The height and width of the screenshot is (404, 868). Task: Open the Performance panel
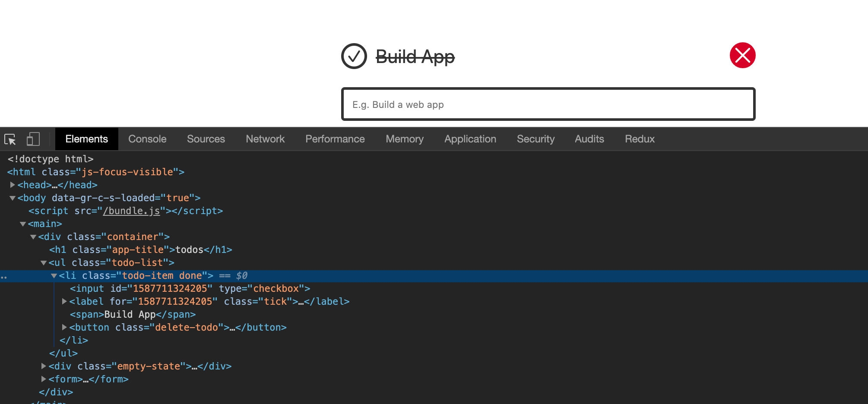(335, 139)
